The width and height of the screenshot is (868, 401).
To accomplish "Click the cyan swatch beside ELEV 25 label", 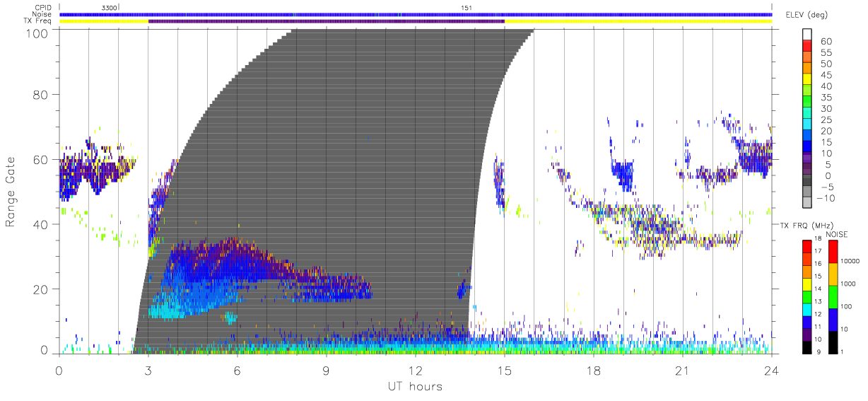I will point(808,124).
